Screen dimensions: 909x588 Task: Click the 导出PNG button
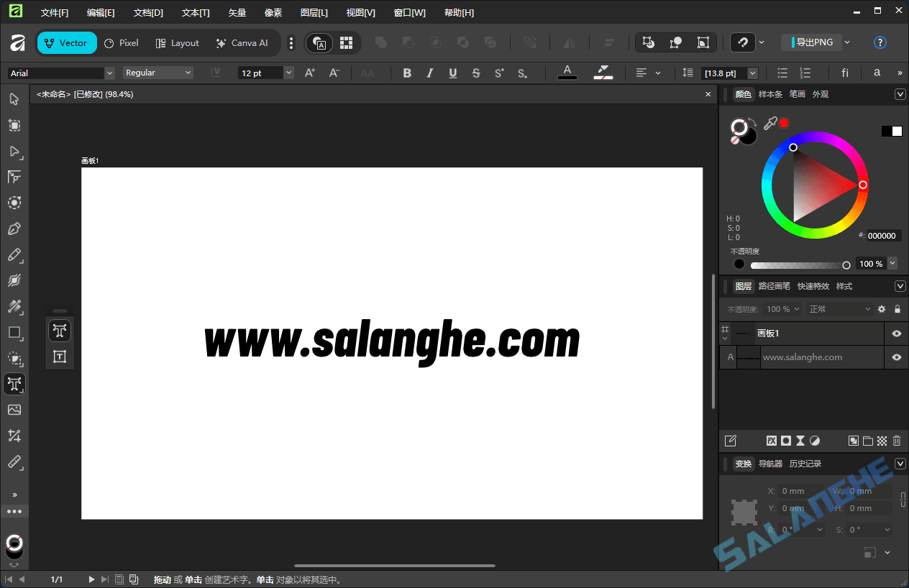pyautogui.click(x=812, y=42)
